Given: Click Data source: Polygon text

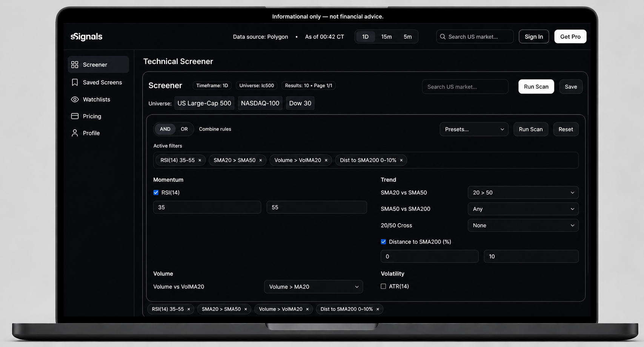Looking at the screenshot, I should pos(260,37).
